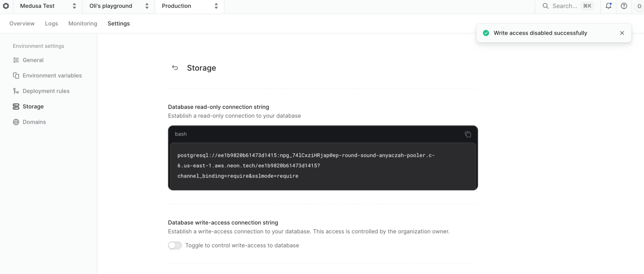The image size is (644, 274).
Task: Click the ⌘K shortcut badge
Action: 587,6
